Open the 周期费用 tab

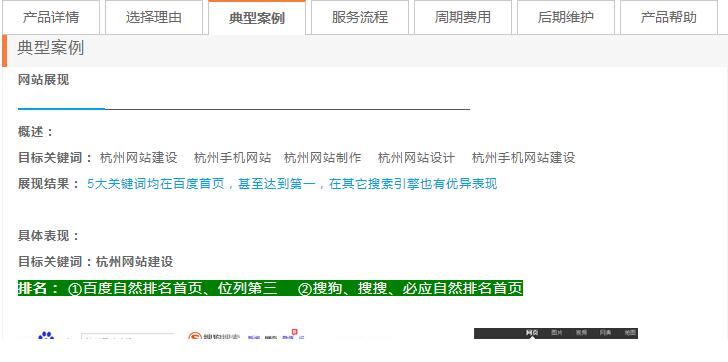(463, 18)
